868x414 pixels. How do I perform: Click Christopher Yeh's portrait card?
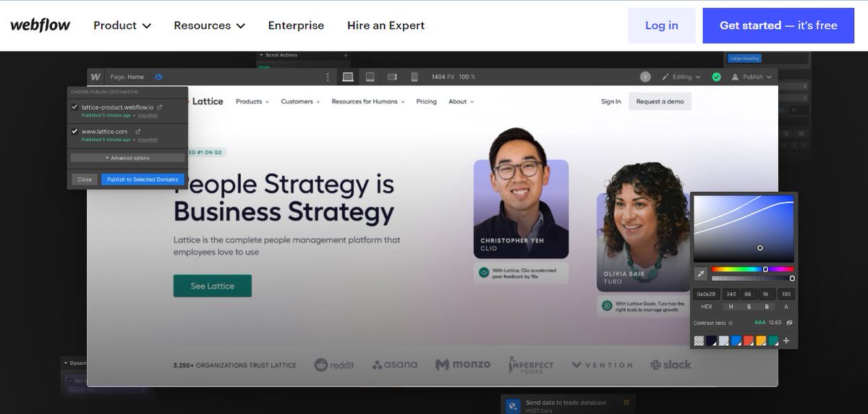pyautogui.click(x=521, y=193)
